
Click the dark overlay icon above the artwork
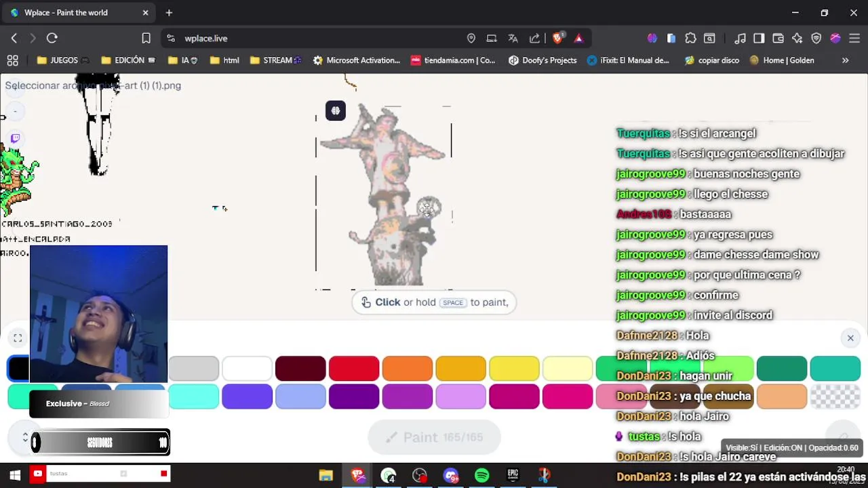pyautogui.click(x=336, y=110)
